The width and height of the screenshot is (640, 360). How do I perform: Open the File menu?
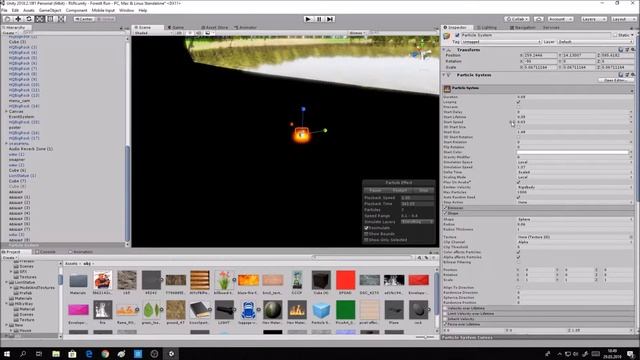tap(4, 10)
